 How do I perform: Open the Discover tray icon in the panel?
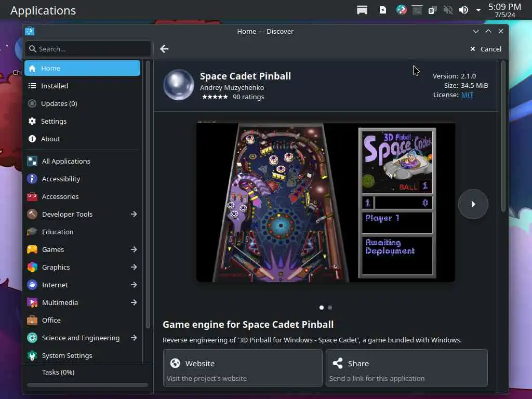coord(402,10)
